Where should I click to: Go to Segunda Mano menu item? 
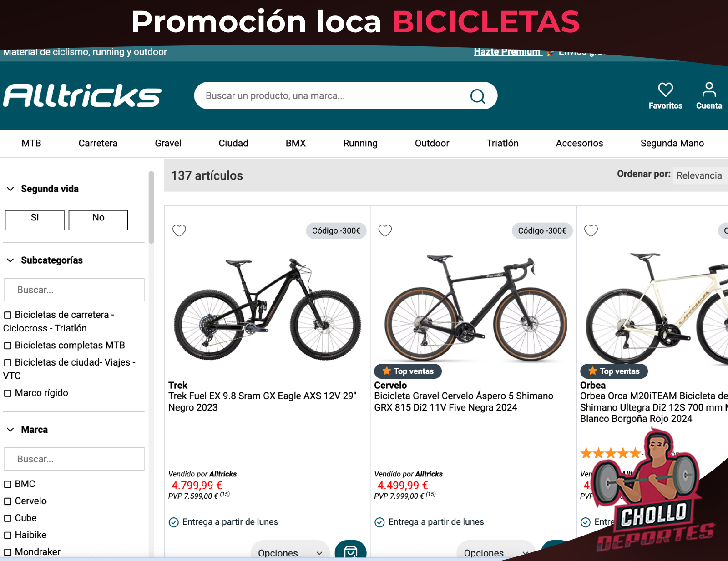point(672,143)
